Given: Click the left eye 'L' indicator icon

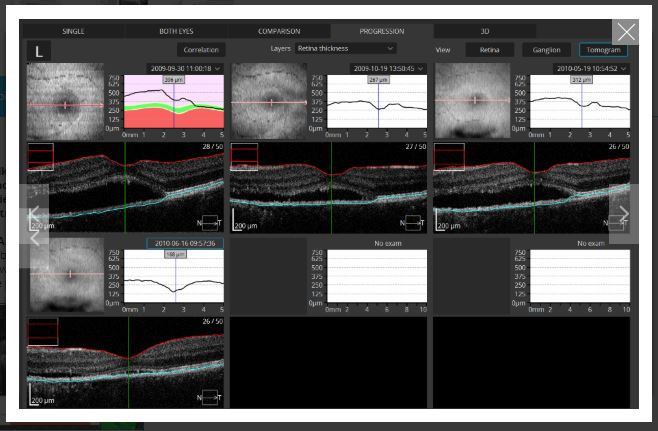Looking at the screenshot, I should click(39, 50).
